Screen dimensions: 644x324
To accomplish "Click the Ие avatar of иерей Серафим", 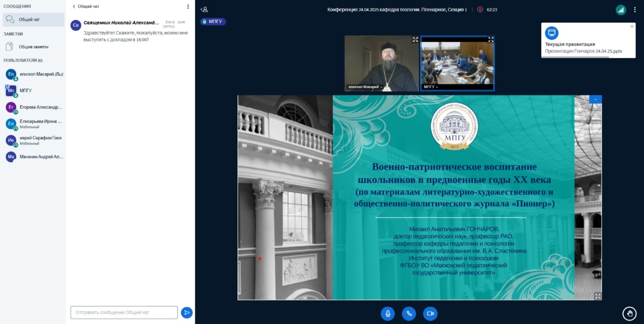I will [11, 140].
